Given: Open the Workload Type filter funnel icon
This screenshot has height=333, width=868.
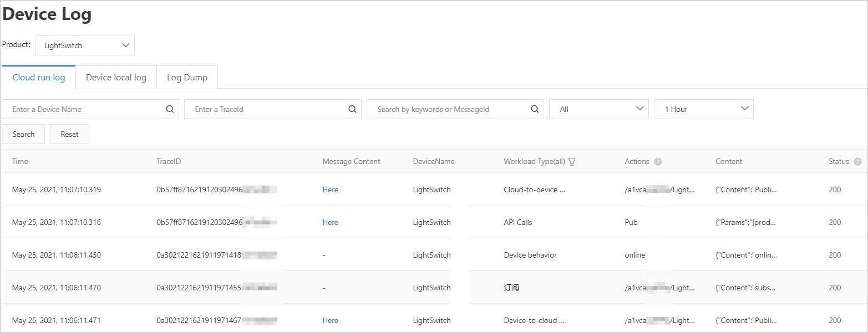Looking at the screenshot, I should pos(572,161).
